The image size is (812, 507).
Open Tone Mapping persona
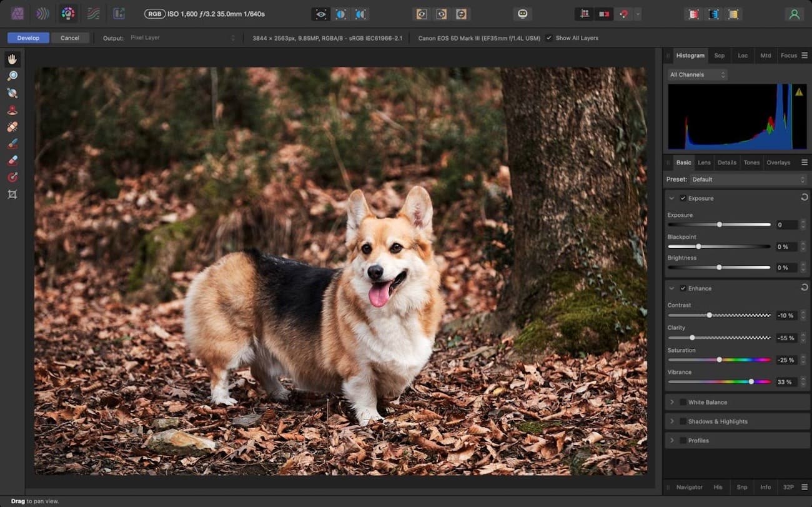[93, 14]
